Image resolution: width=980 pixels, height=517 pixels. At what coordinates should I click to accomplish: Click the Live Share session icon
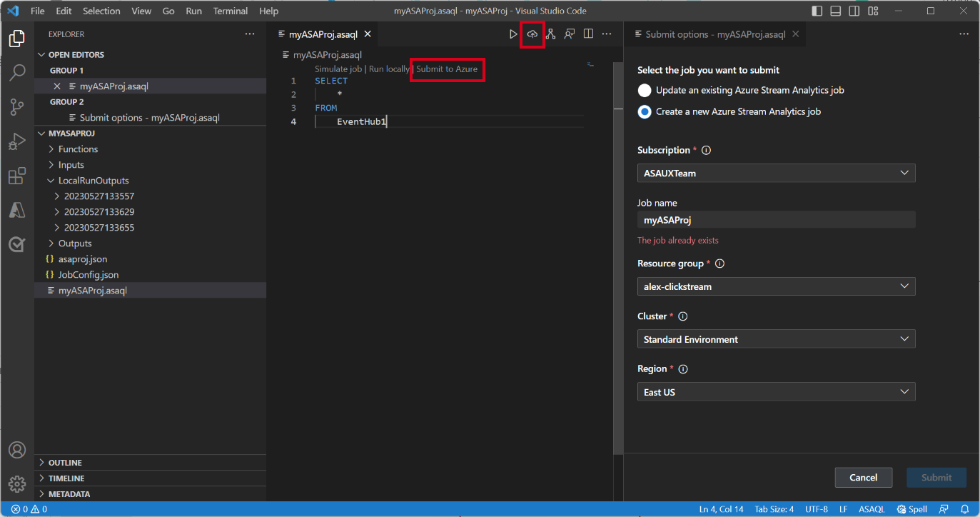click(x=567, y=34)
